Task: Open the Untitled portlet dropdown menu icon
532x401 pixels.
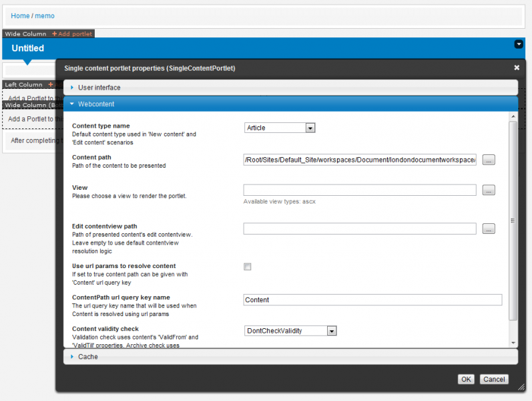Action: 519,44
